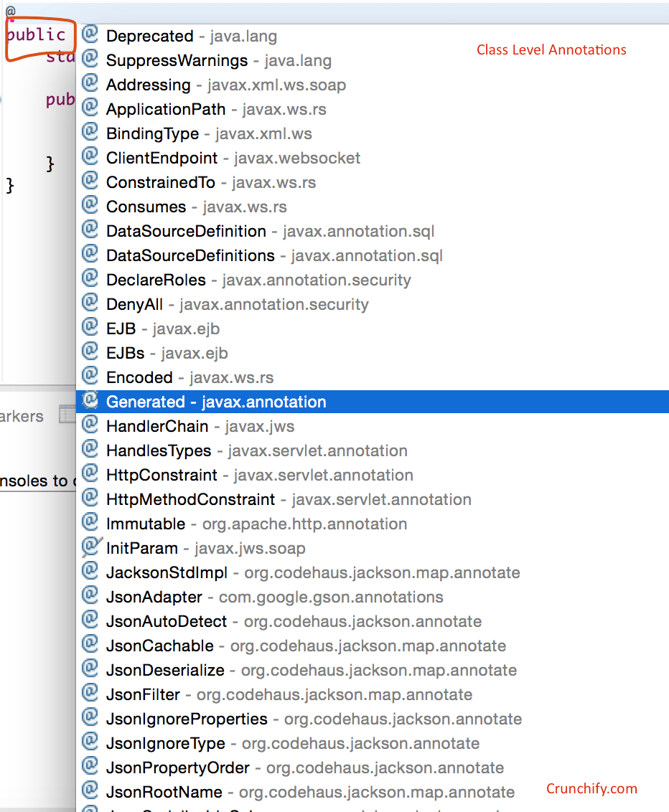669x812 pixels.
Task: Click the annotation icon beside Consumes
Action: [90, 206]
